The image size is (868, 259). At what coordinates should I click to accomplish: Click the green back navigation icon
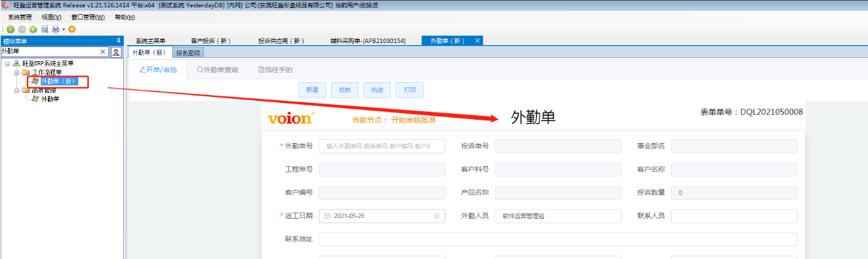11,29
